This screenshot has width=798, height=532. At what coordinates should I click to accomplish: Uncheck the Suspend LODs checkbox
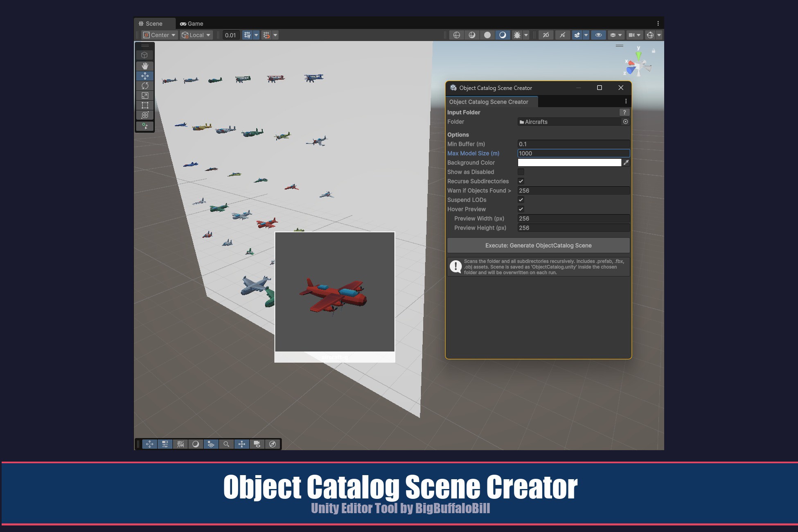pos(521,200)
